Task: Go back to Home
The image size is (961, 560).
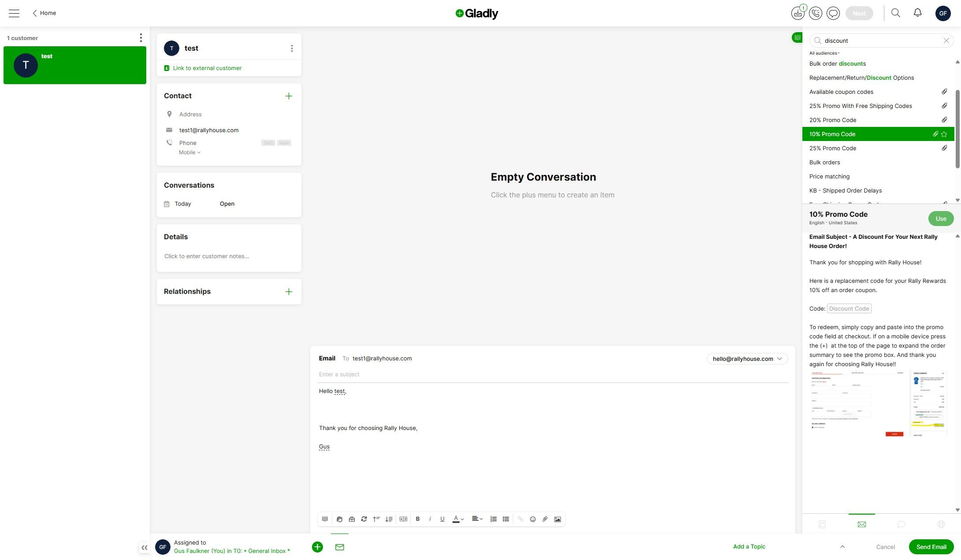Action: point(44,13)
